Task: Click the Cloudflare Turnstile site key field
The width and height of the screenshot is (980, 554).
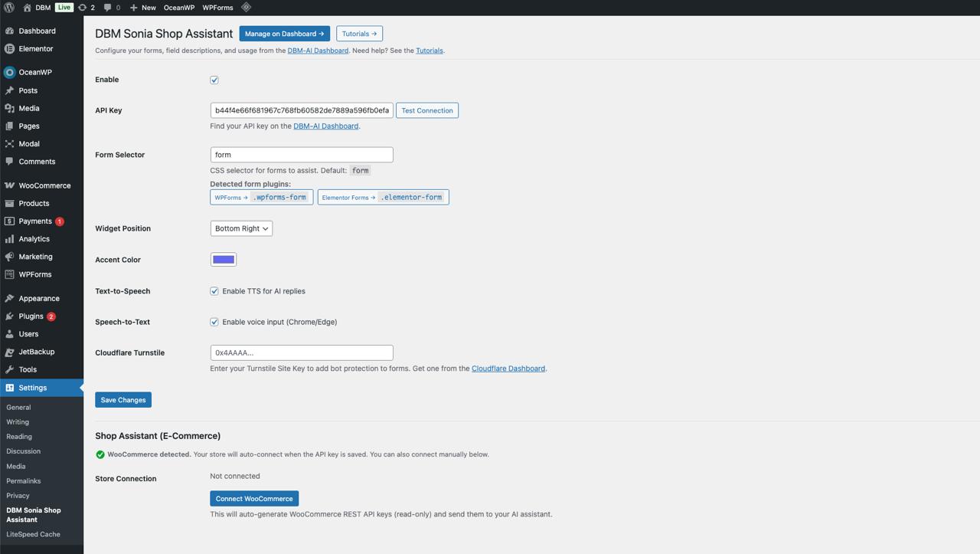Action: click(301, 352)
